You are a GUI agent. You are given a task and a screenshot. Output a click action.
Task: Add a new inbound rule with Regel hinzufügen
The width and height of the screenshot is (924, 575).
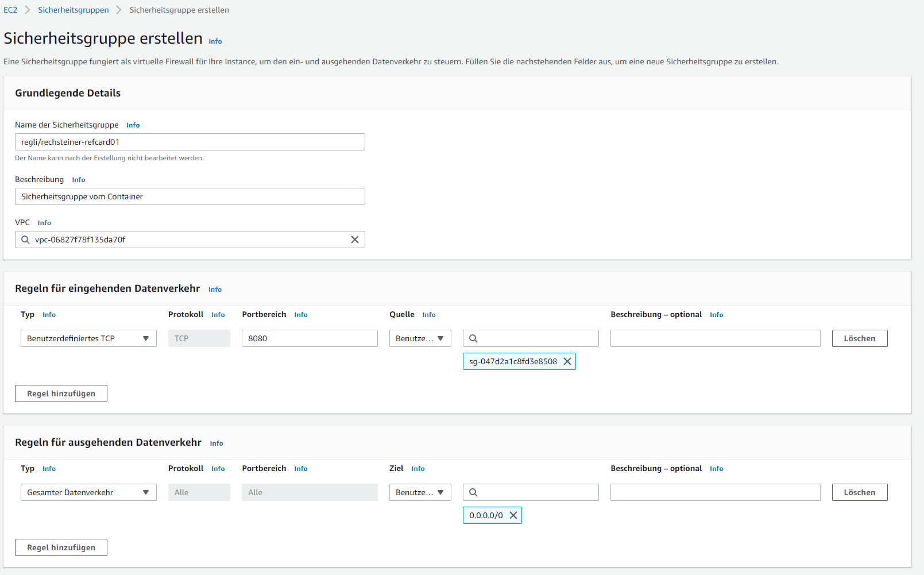(x=61, y=393)
